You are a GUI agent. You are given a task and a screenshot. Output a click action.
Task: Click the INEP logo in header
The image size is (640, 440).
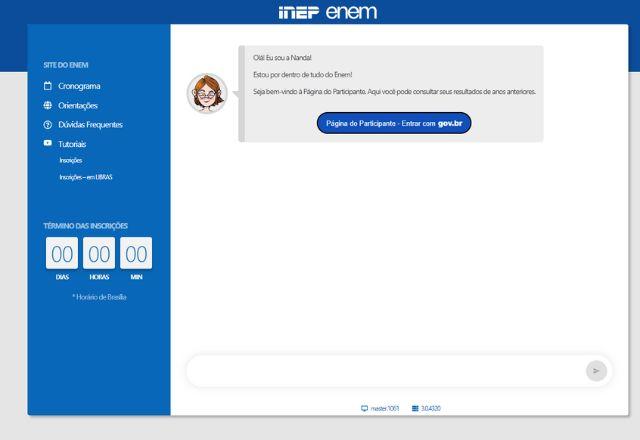click(299, 12)
